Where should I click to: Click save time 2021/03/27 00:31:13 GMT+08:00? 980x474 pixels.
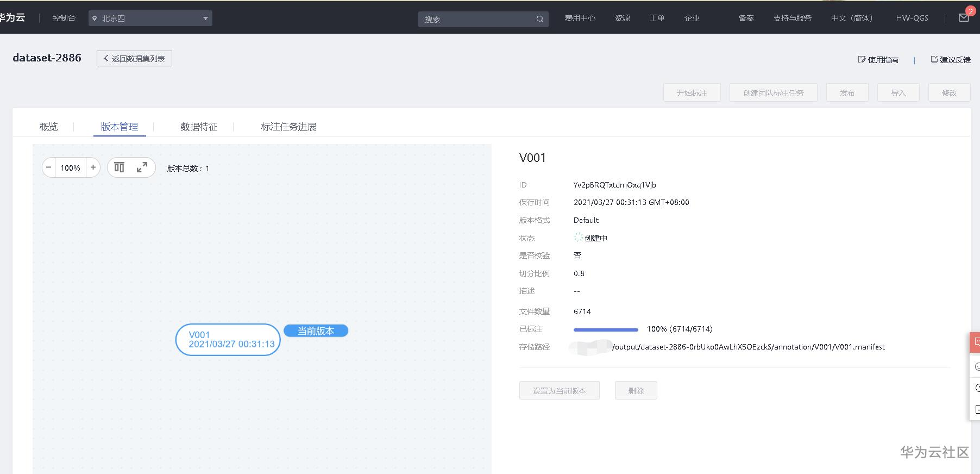631,202
